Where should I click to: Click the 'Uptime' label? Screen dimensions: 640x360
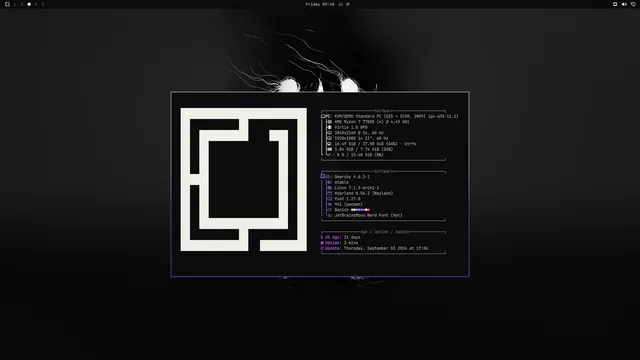pyautogui.click(x=333, y=243)
